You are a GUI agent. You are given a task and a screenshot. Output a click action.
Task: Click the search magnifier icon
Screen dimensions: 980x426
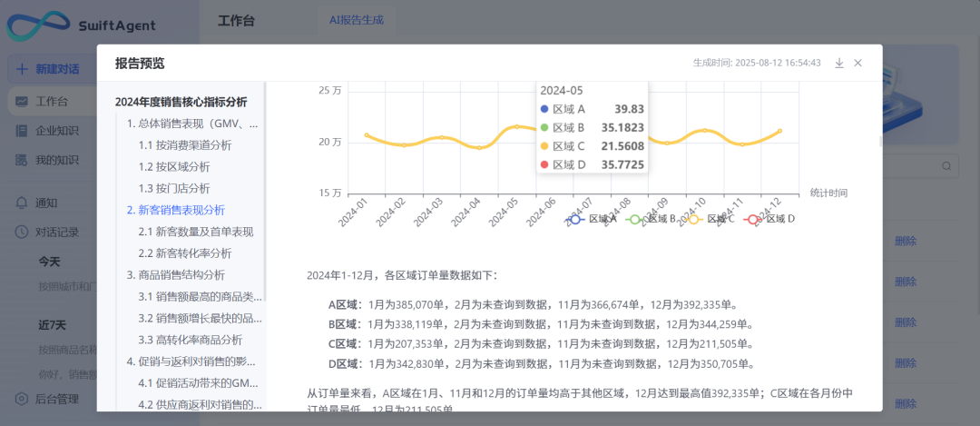pyautogui.click(x=946, y=166)
